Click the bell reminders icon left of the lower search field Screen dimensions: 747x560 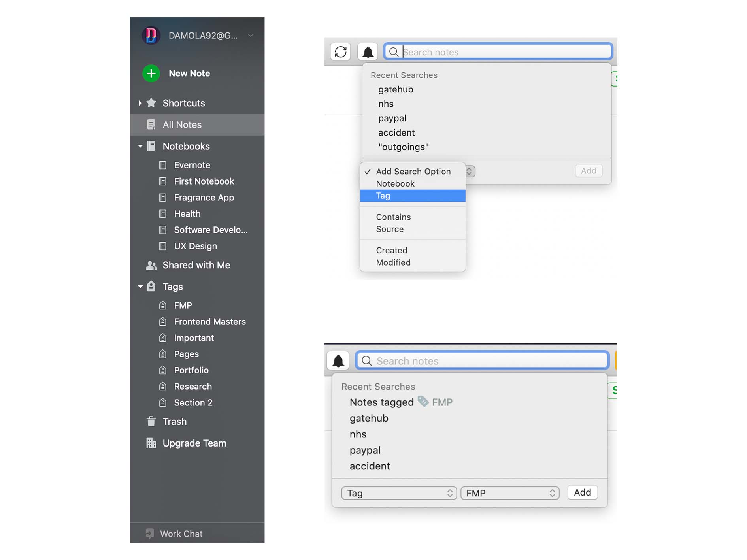338,361
